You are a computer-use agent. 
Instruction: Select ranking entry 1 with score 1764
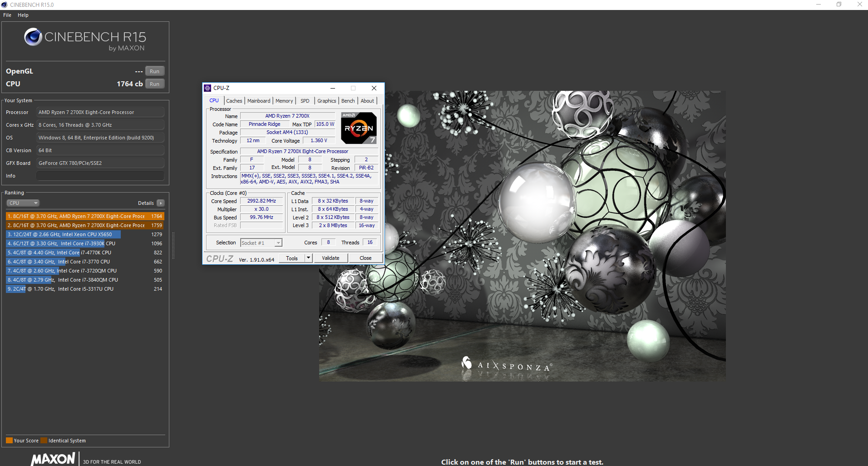click(x=85, y=216)
